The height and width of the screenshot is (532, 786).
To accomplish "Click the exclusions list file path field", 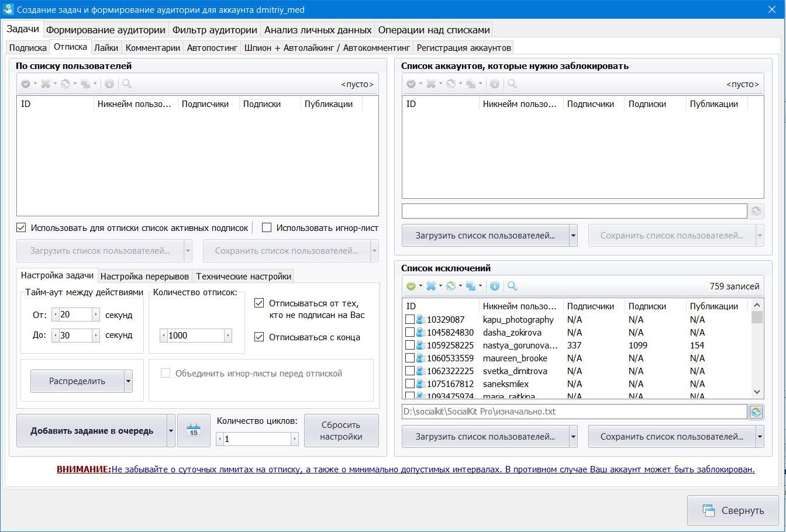I will (574, 412).
